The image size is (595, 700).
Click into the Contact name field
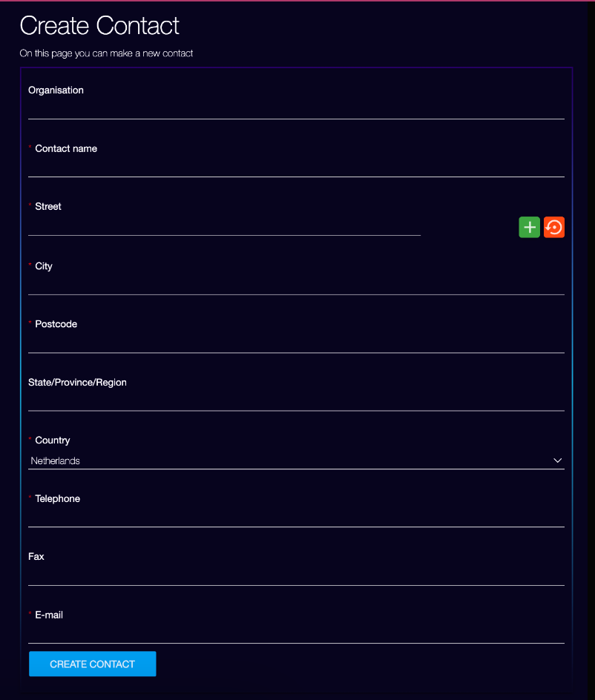(x=296, y=168)
